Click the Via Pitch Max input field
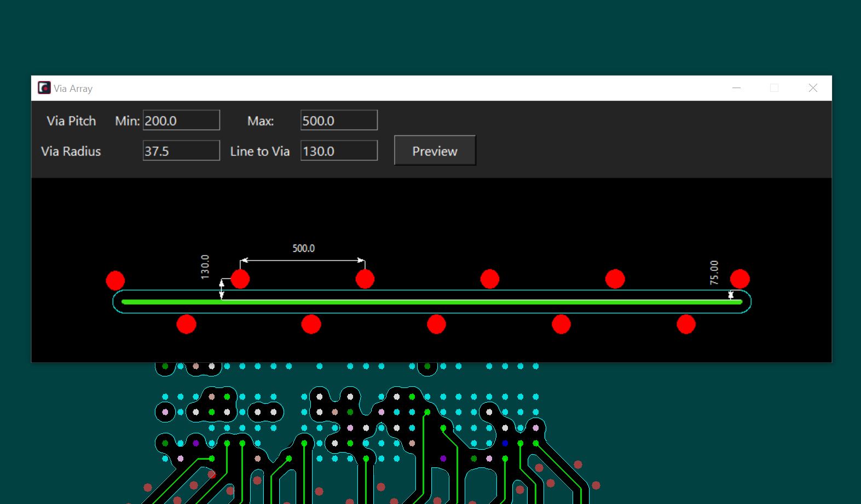 339,120
